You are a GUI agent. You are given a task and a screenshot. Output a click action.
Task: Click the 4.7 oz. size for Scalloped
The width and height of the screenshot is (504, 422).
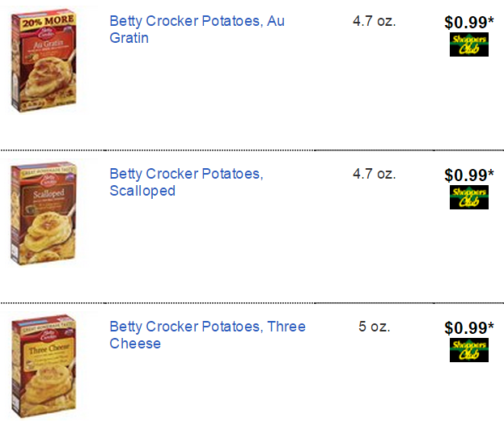(374, 174)
